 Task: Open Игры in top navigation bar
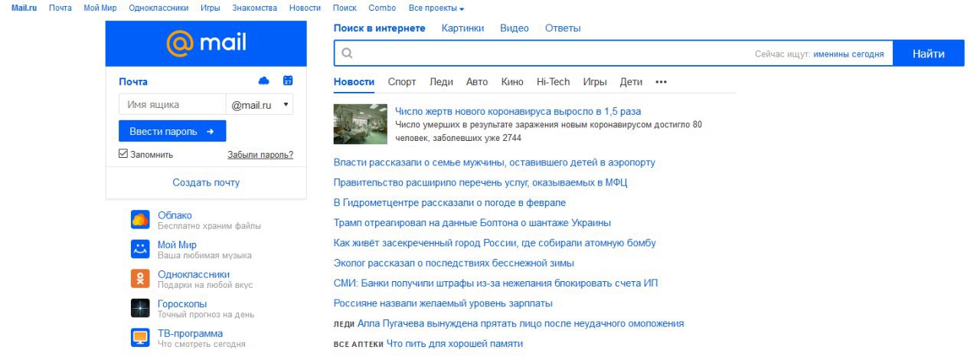[x=210, y=8]
